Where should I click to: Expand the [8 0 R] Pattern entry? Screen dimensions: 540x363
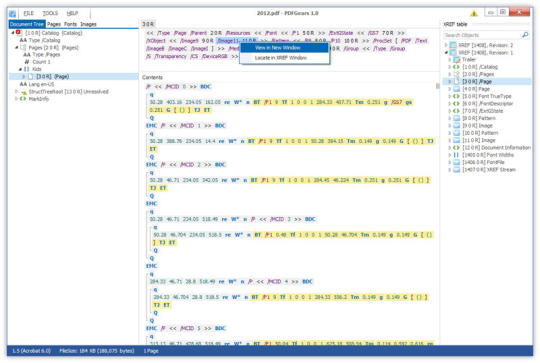coord(450,118)
